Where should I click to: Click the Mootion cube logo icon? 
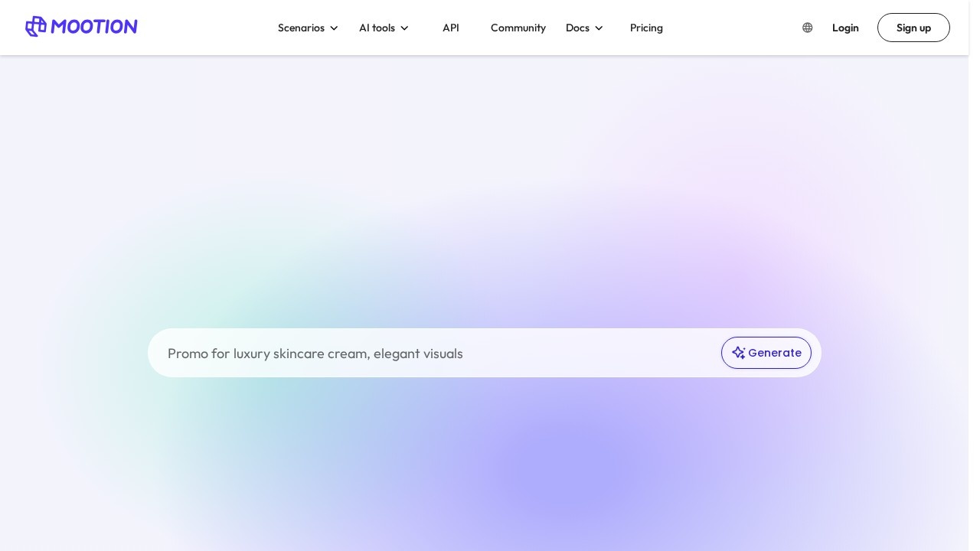[x=36, y=27]
